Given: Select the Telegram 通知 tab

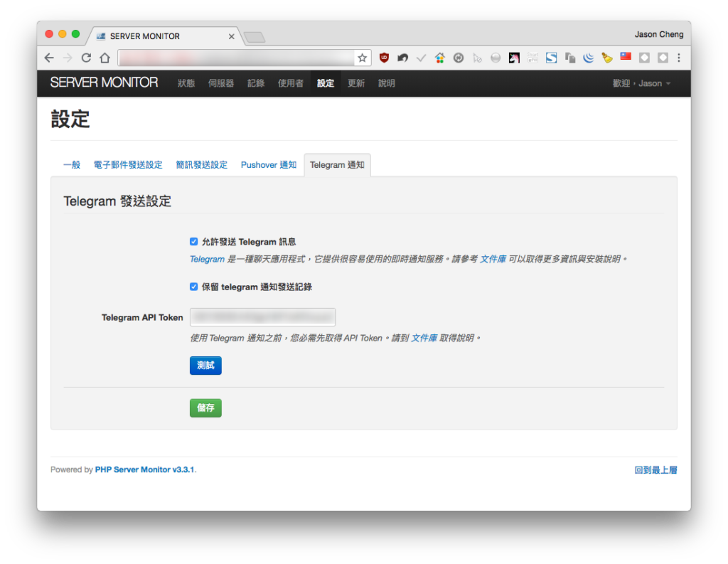Looking at the screenshot, I should tap(337, 165).
